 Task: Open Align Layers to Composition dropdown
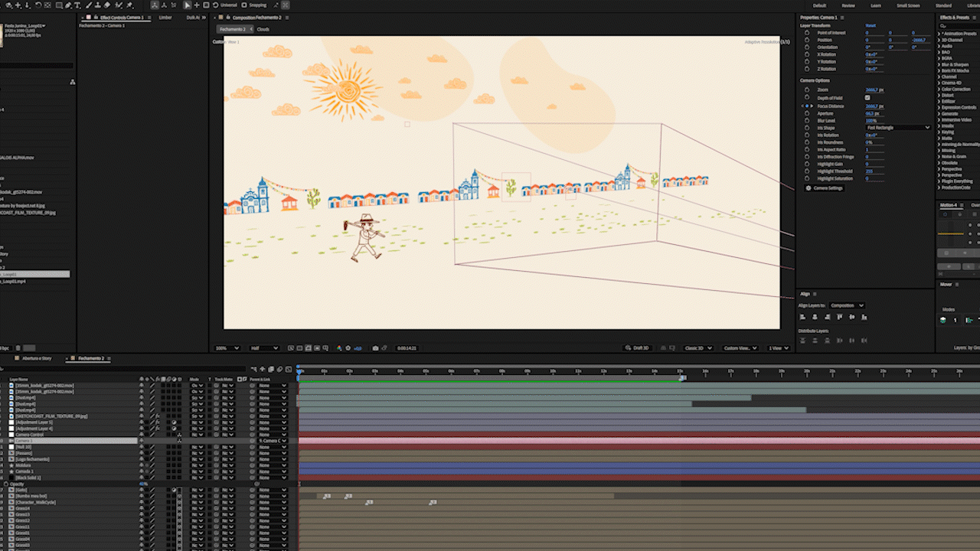tap(848, 305)
